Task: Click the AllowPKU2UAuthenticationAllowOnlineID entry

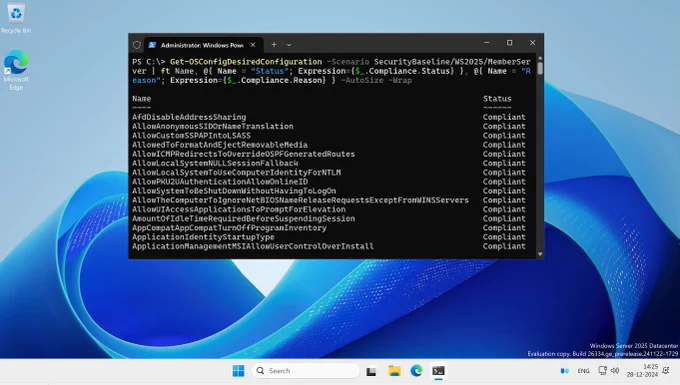Action: point(220,182)
